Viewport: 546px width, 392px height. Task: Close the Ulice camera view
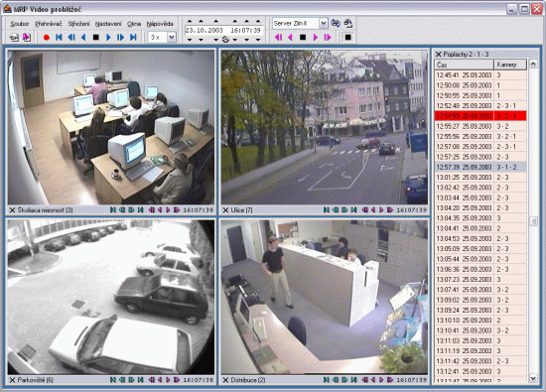pos(225,210)
